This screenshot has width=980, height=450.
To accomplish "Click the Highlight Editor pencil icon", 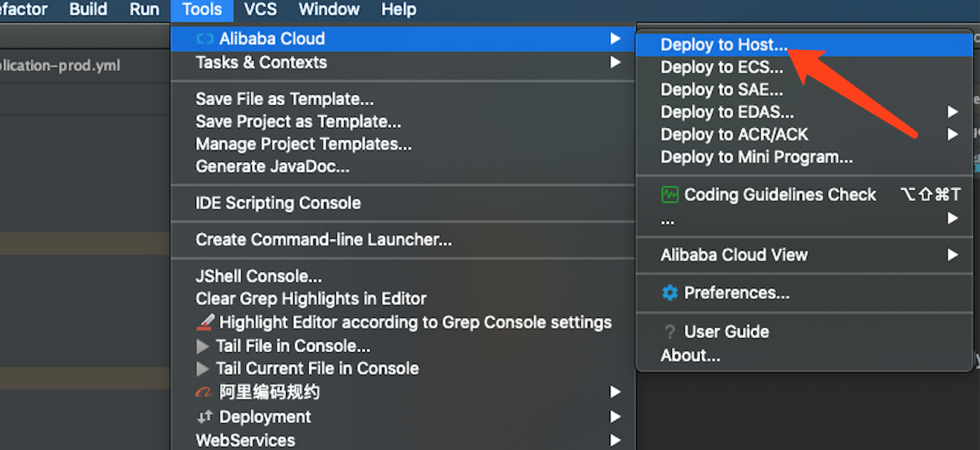I will coord(205,323).
